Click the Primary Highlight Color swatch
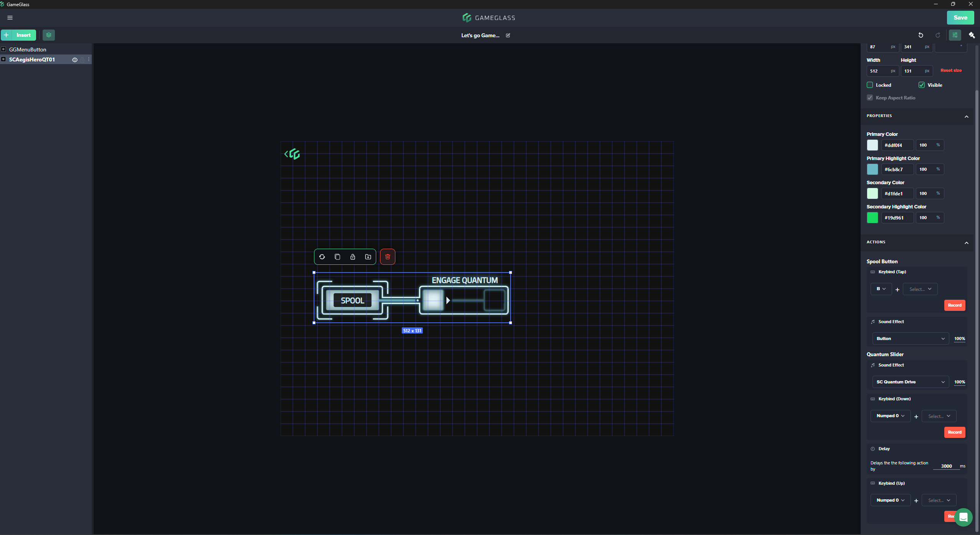 click(872, 169)
